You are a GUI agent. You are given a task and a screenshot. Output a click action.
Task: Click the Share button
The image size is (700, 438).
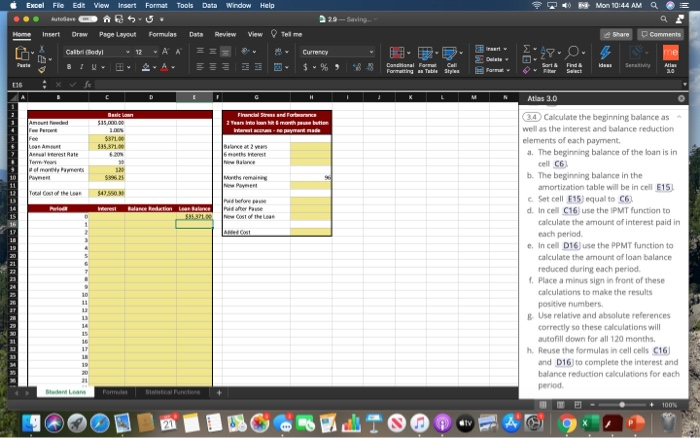(x=616, y=34)
